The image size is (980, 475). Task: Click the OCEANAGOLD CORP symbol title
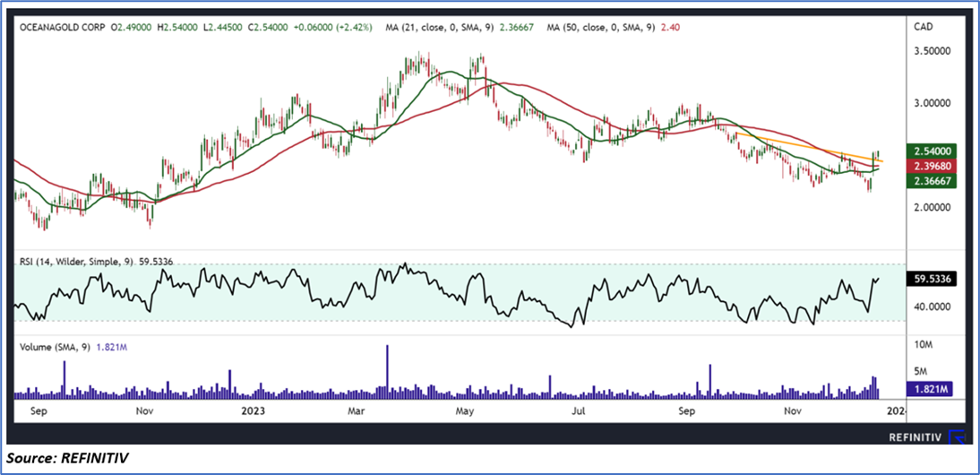pyautogui.click(x=61, y=28)
